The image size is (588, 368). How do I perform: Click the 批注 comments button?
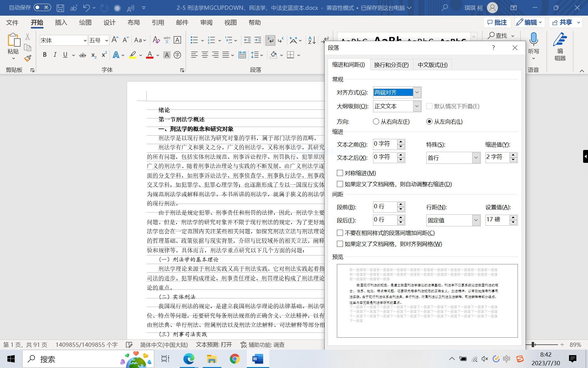(497, 22)
